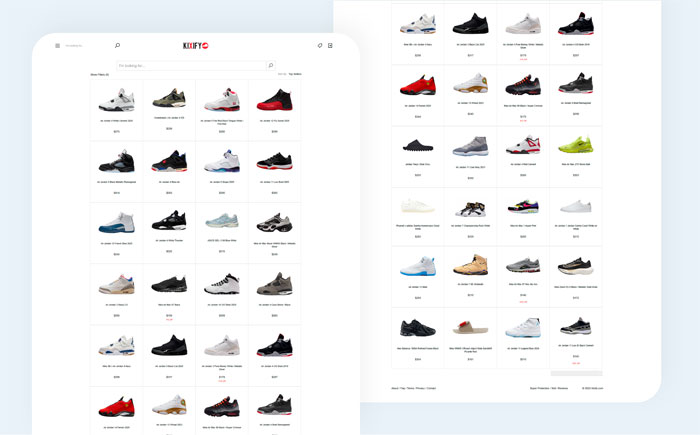Go to Contact in the footer
700x435 pixels.
(431, 387)
